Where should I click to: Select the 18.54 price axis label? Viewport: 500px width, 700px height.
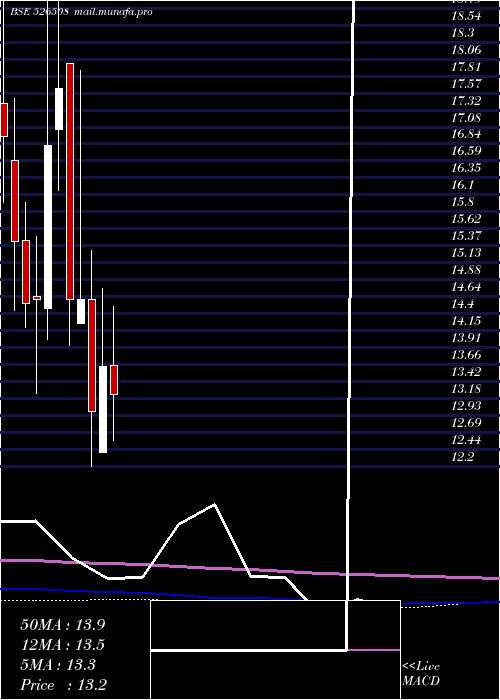pos(466,17)
